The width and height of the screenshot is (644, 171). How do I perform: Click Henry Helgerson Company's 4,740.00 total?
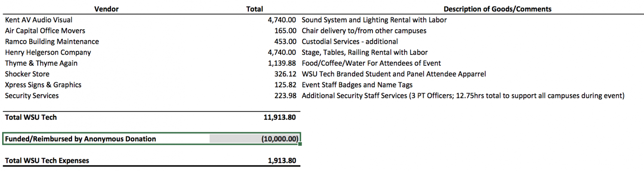click(282, 52)
